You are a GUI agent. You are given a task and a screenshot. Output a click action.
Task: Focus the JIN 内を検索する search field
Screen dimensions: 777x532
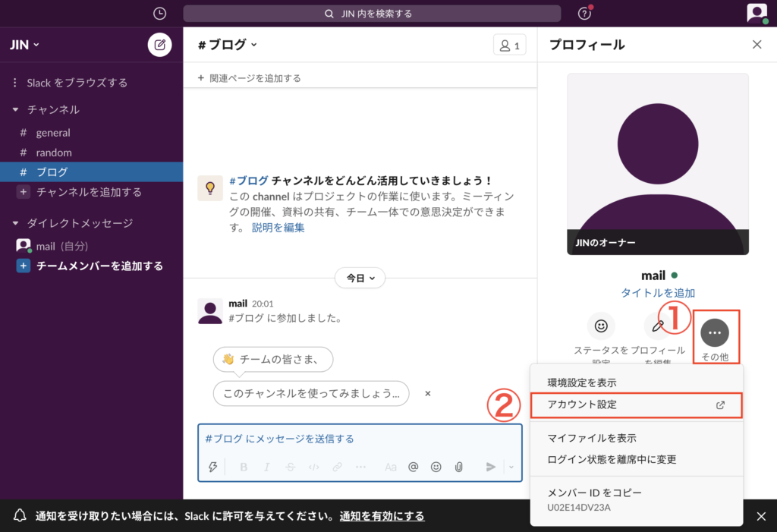pos(372,14)
